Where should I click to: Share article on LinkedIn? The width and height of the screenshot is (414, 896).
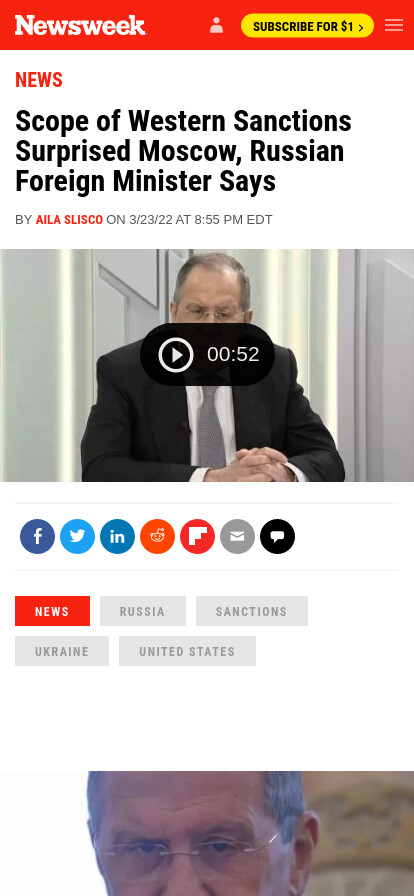click(x=117, y=537)
